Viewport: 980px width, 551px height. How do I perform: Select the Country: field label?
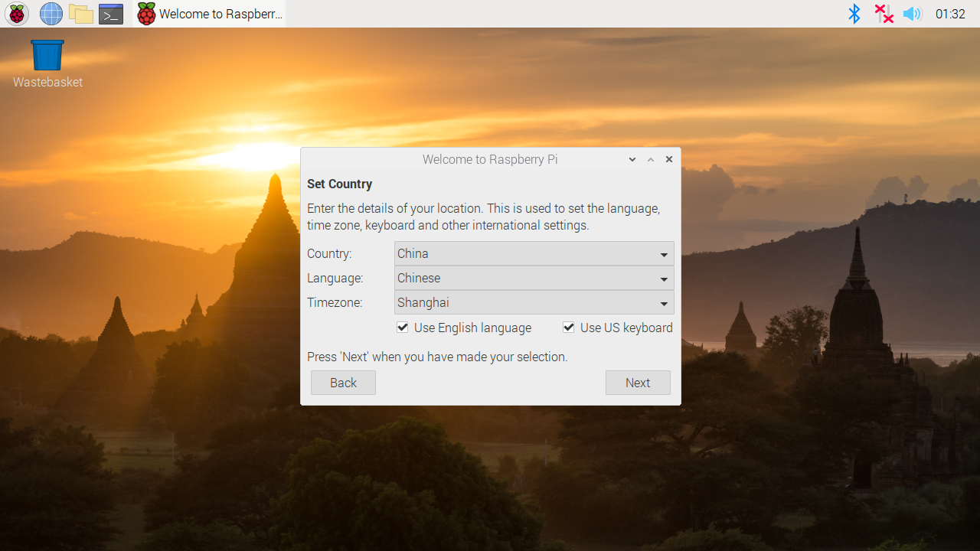point(329,253)
